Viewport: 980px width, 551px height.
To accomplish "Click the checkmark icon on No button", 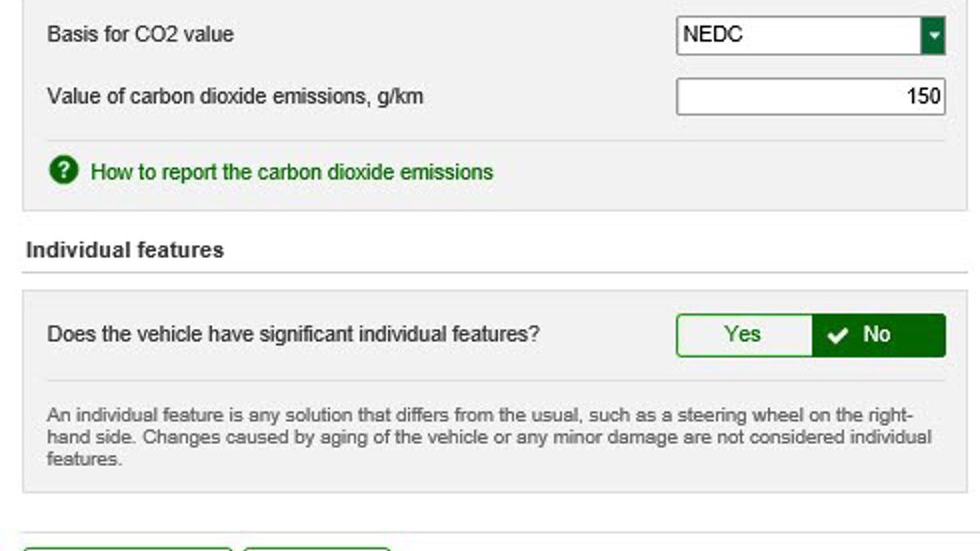I will click(x=837, y=335).
